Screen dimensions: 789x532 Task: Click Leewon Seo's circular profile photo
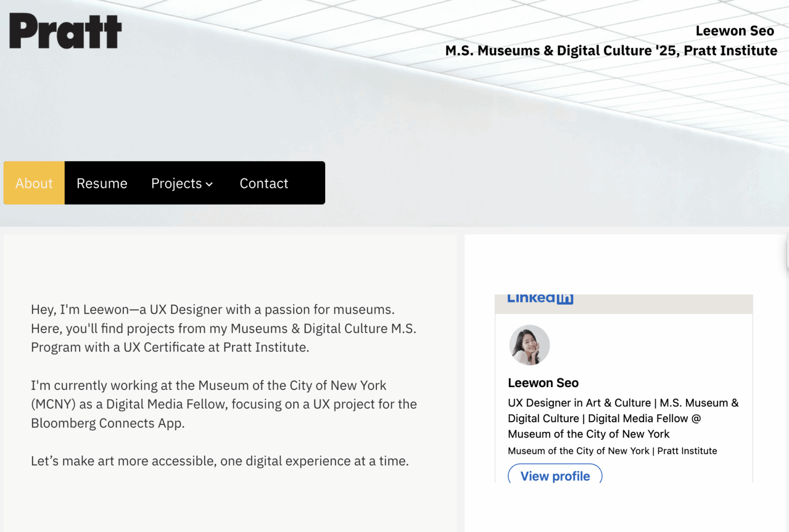(529, 345)
